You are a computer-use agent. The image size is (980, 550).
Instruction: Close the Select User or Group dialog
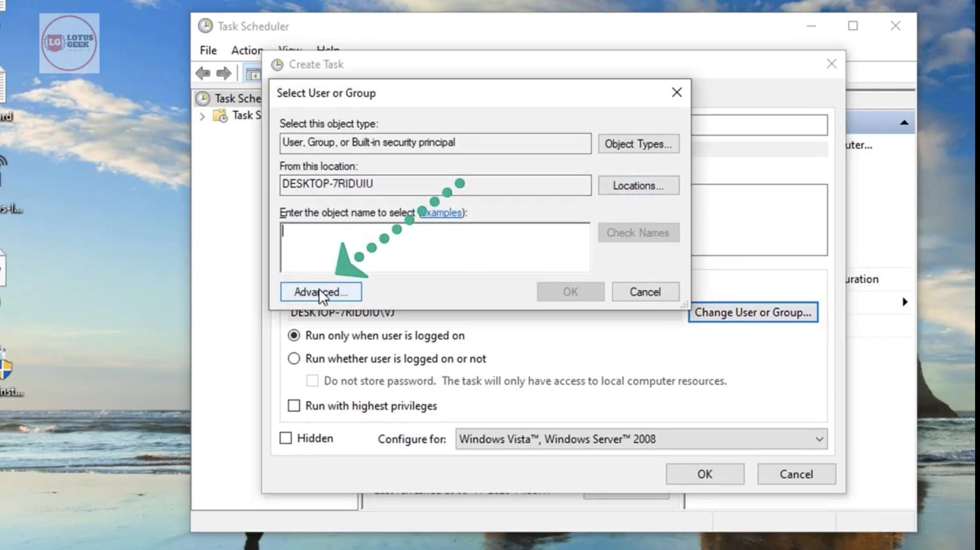pyautogui.click(x=677, y=92)
